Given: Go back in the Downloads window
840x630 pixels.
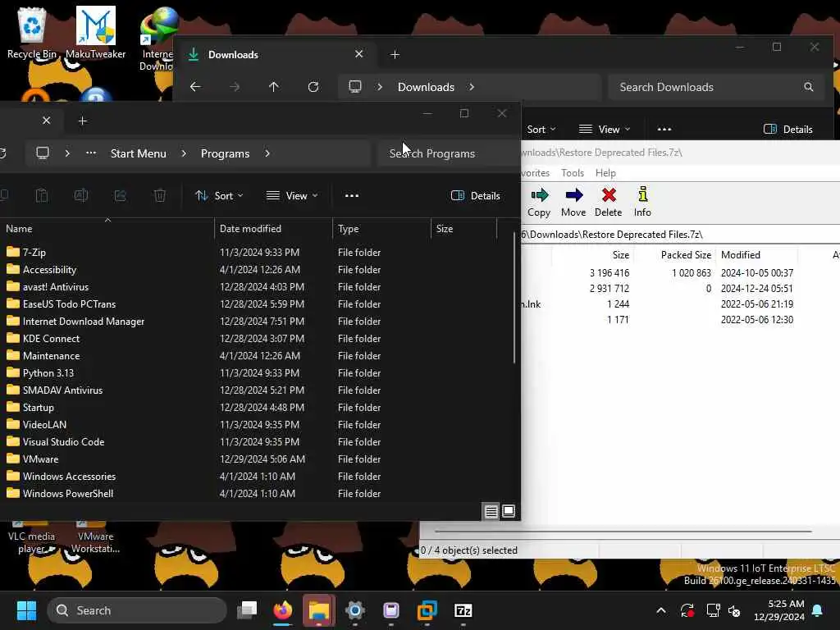Looking at the screenshot, I should tap(195, 87).
